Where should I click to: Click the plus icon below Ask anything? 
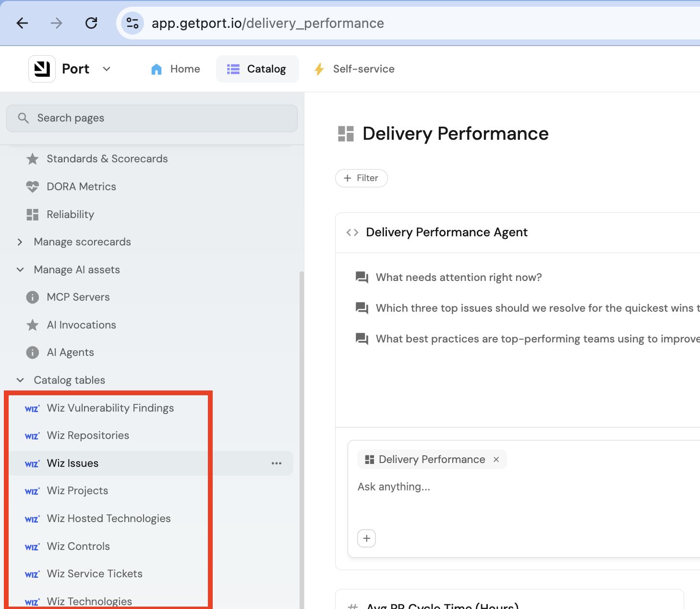[x=367, y=538]
